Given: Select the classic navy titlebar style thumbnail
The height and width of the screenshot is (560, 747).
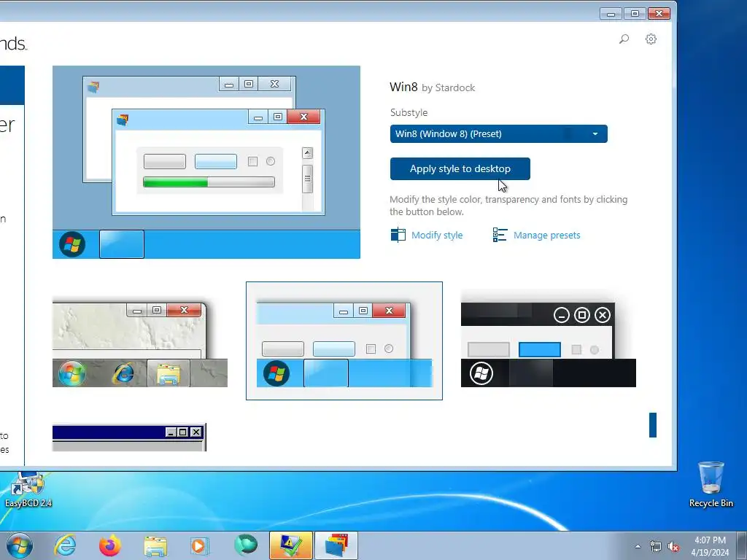Looking at the screenshot, I should (x=129, y=437).
